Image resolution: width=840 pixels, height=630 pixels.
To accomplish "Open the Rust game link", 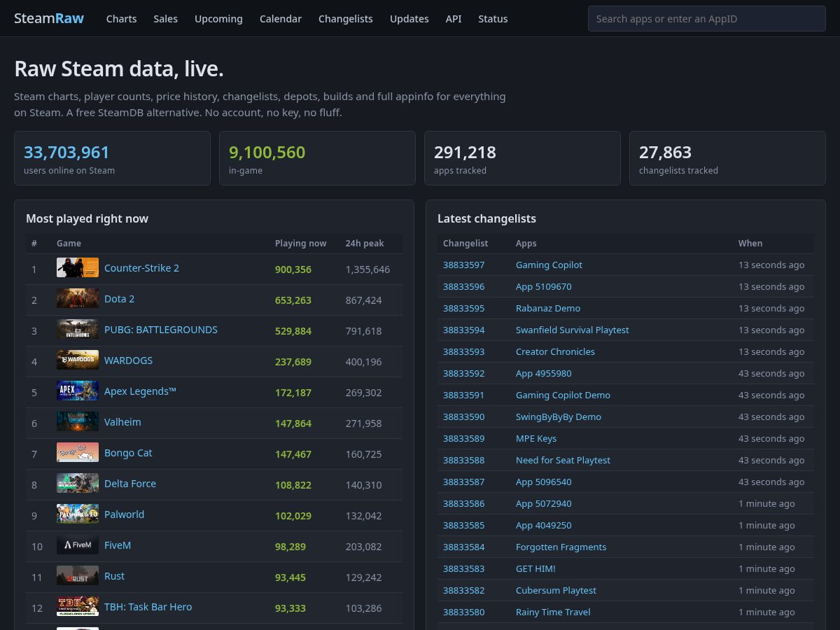I will click(114, 576).
